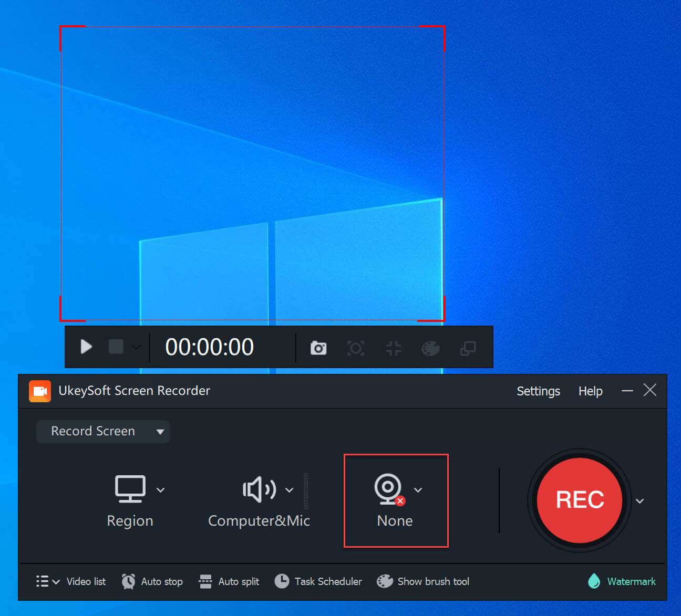
Task: Click the Task Scheduler clock icon
Action: click(282, 581)
